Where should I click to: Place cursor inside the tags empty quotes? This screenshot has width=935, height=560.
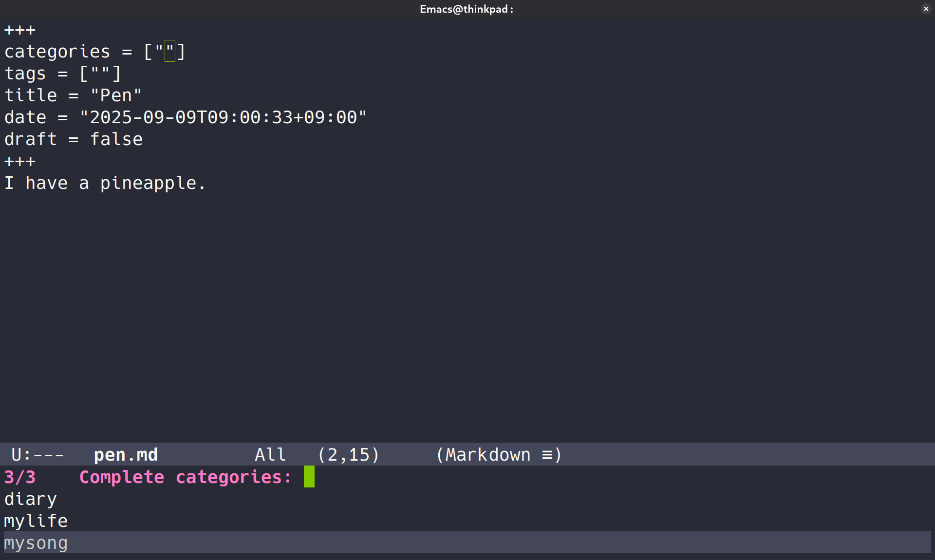pos(100,74)
